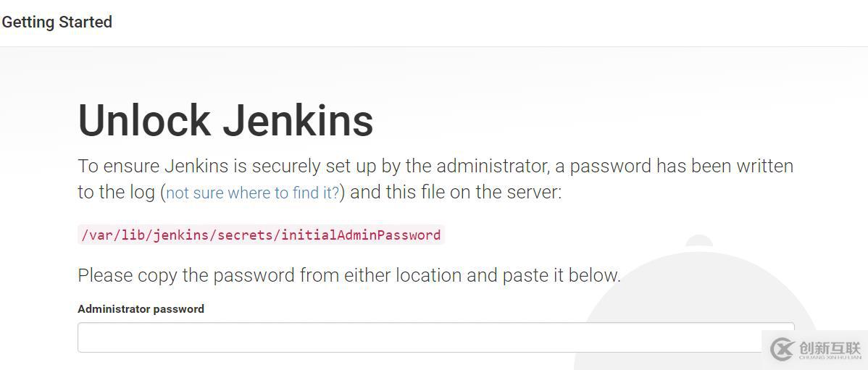Click the knob atop the butler silhouette

[x=698, y=241]
